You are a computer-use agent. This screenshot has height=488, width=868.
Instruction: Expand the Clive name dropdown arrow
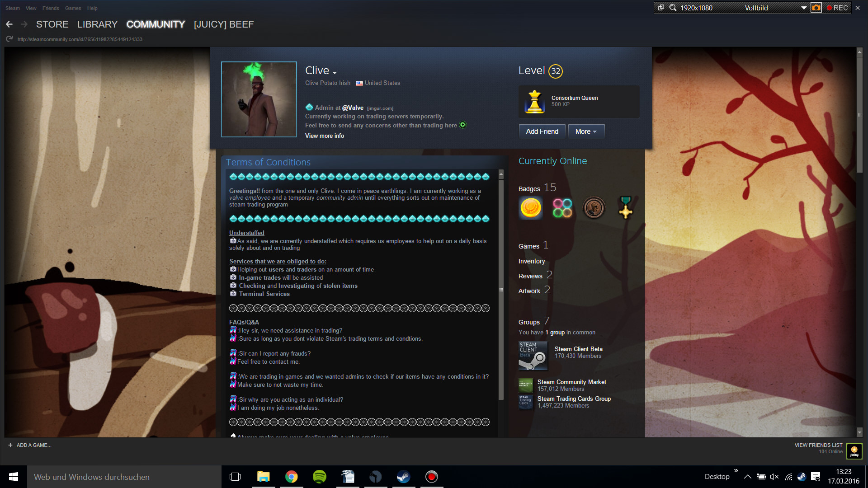[x=335, y=73]
